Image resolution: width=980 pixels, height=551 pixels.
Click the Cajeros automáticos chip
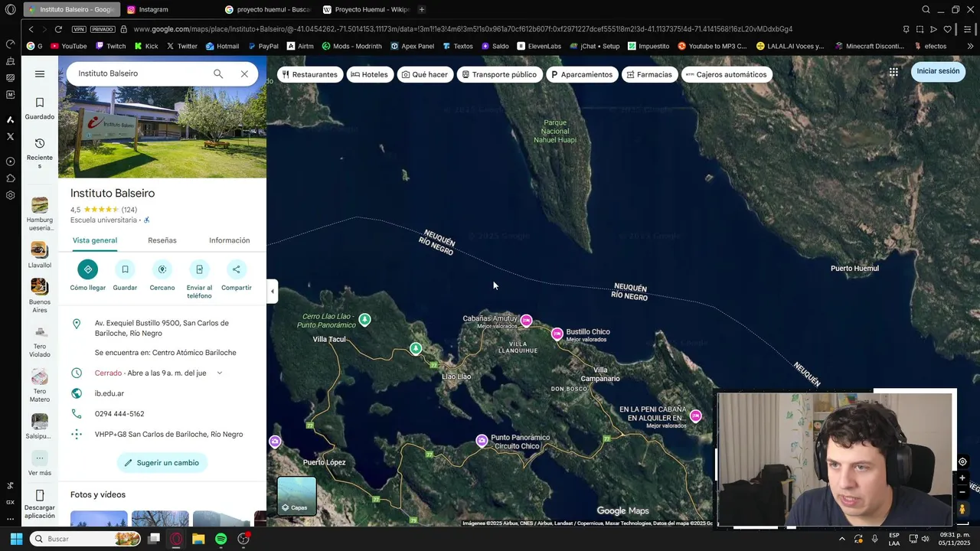click(726, 74)
